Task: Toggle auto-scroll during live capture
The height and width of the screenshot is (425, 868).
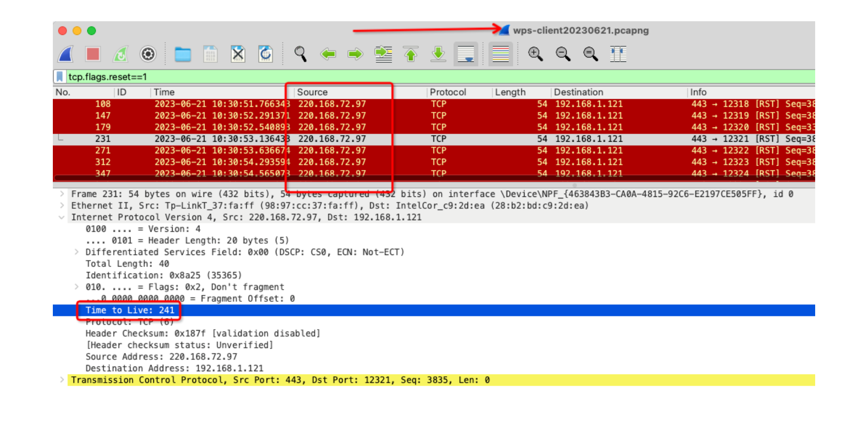Action: coord(466,54)
